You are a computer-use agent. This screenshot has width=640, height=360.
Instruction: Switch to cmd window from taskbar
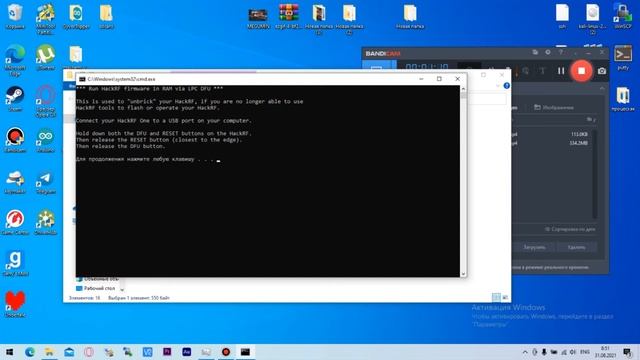245,352
